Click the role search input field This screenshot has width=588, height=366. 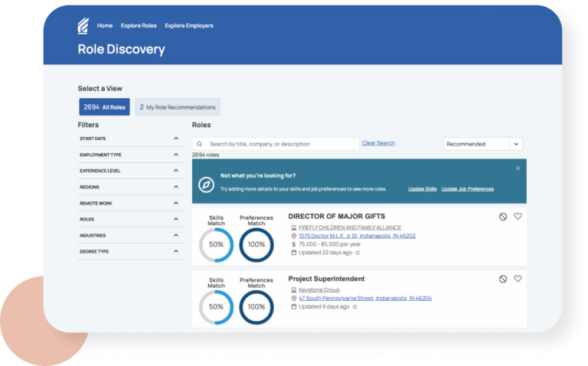coord(279,144)
